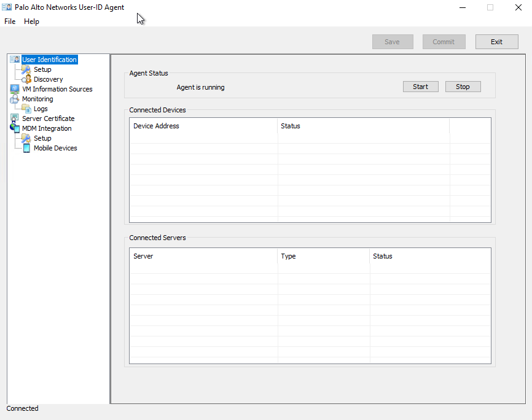Open Setup under User Identification
Screen dimensions: 532x420
click(42, 69)
